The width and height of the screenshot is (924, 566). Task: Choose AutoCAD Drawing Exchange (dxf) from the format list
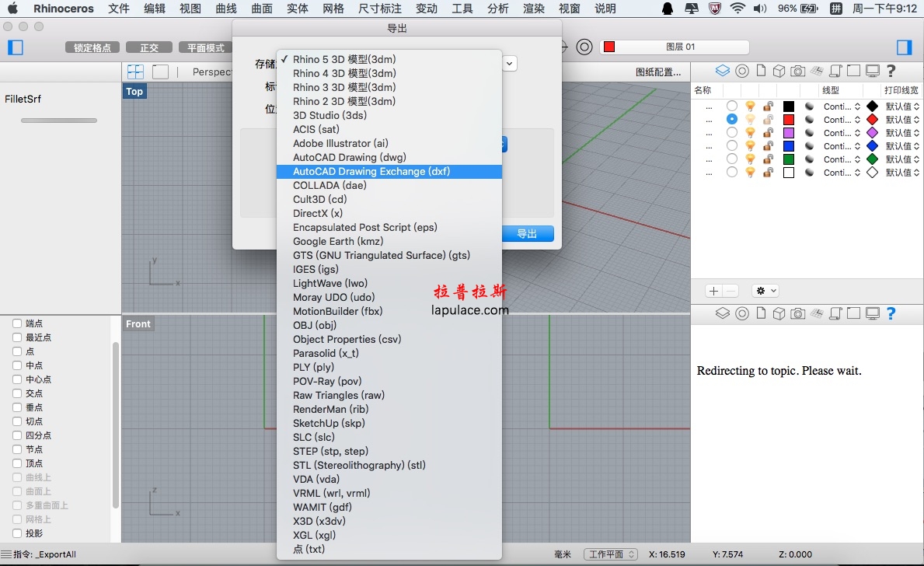coord(389,171)
